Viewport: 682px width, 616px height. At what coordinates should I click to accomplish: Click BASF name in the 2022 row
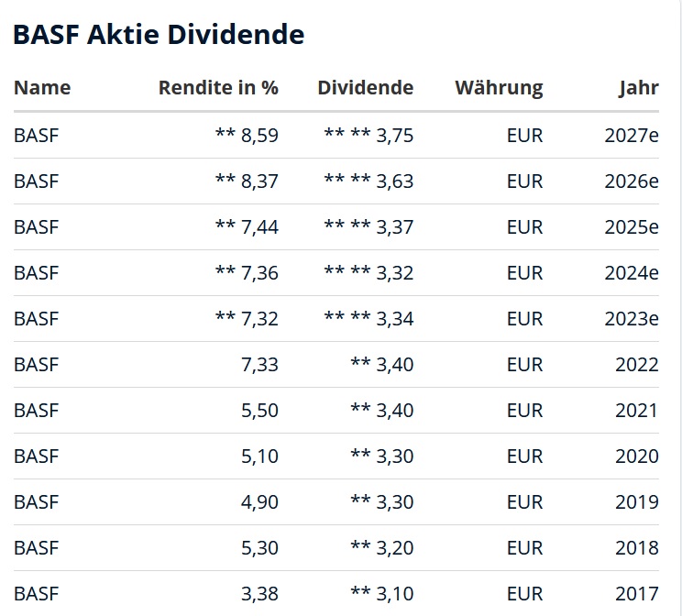click(x=37, y=365)
